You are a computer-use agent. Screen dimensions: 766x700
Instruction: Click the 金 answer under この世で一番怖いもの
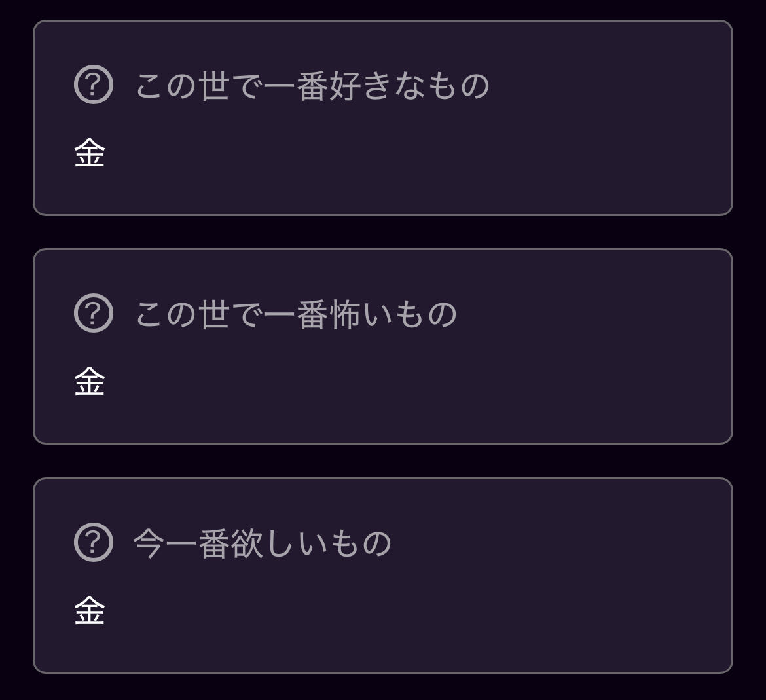[90, 382]
